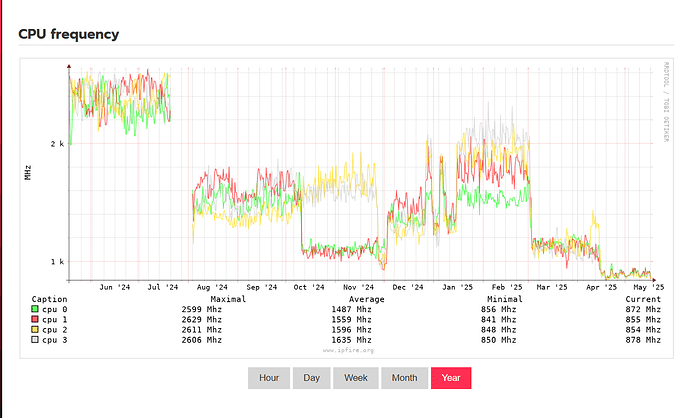Click the 'Current' column header
This screenshot has height=418, width=690.
(x=643, y=299)
